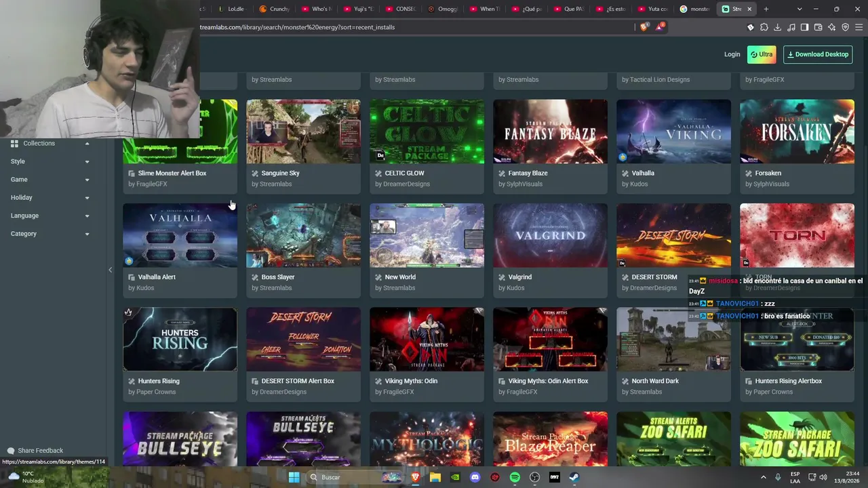Screen dimensions: 868x488
Task: Open Steam from the taskbar
Action: [x=574, y=477]
